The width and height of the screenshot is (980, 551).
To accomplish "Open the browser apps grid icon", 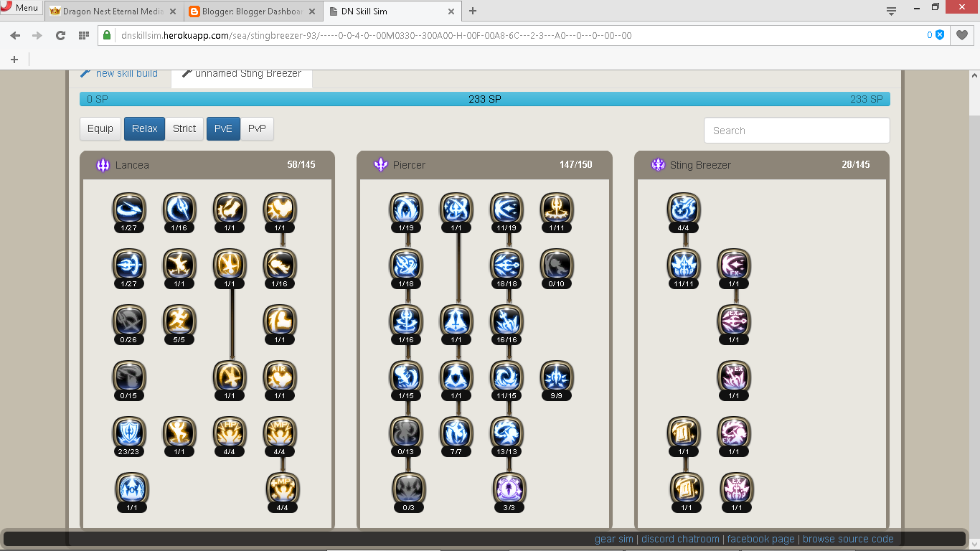I will point(83,35).
